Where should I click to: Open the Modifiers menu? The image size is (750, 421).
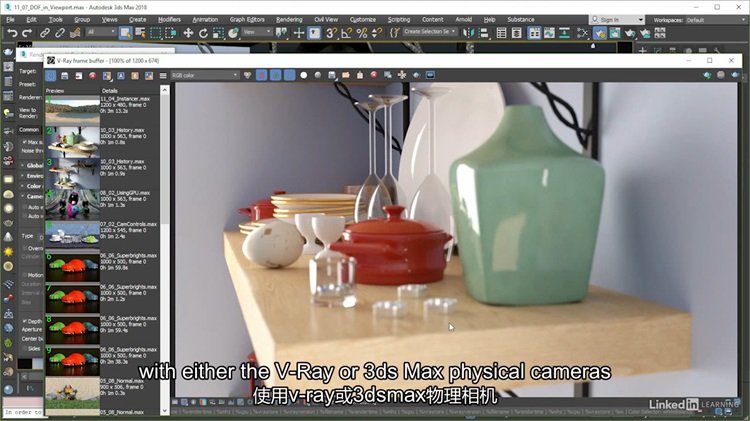(169, 20)
